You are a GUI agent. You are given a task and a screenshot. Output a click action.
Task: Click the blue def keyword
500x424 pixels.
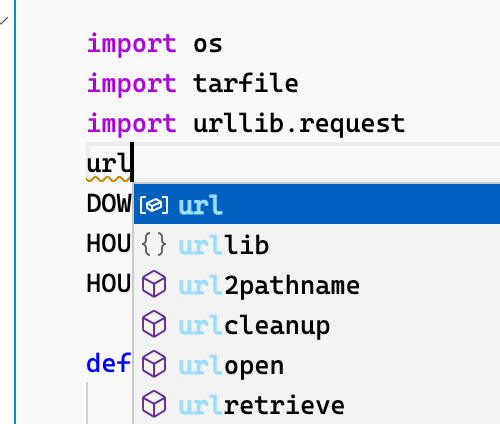tap(108, 363)
